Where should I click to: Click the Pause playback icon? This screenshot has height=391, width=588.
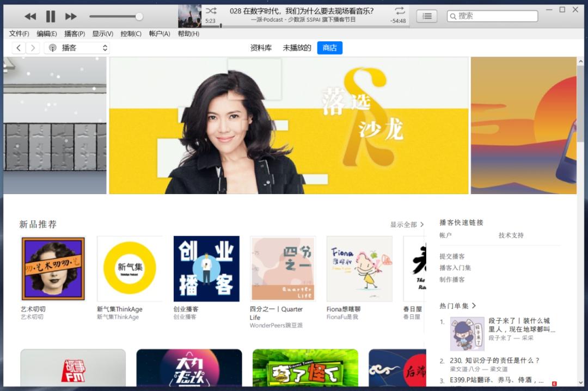(x=51, y=16)
